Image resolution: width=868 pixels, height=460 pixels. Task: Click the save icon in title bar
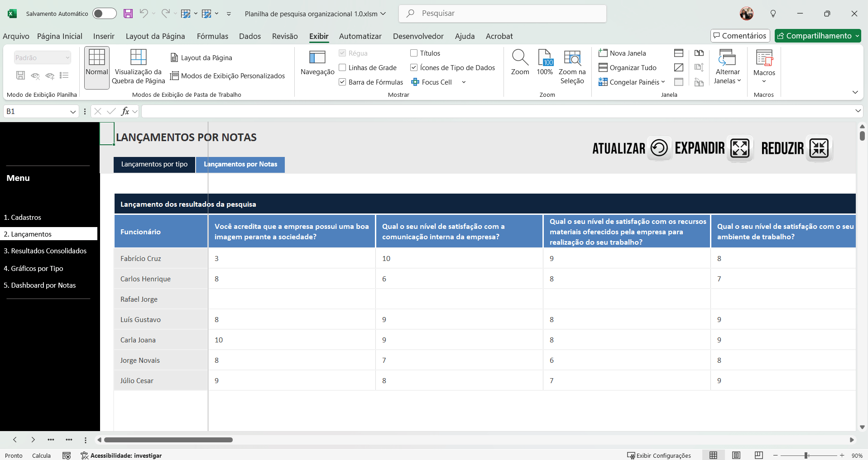click(x=128, y=14)
